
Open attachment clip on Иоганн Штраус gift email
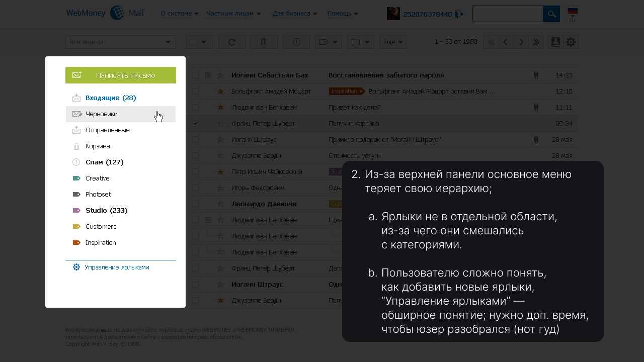click(x=536, y=140)
